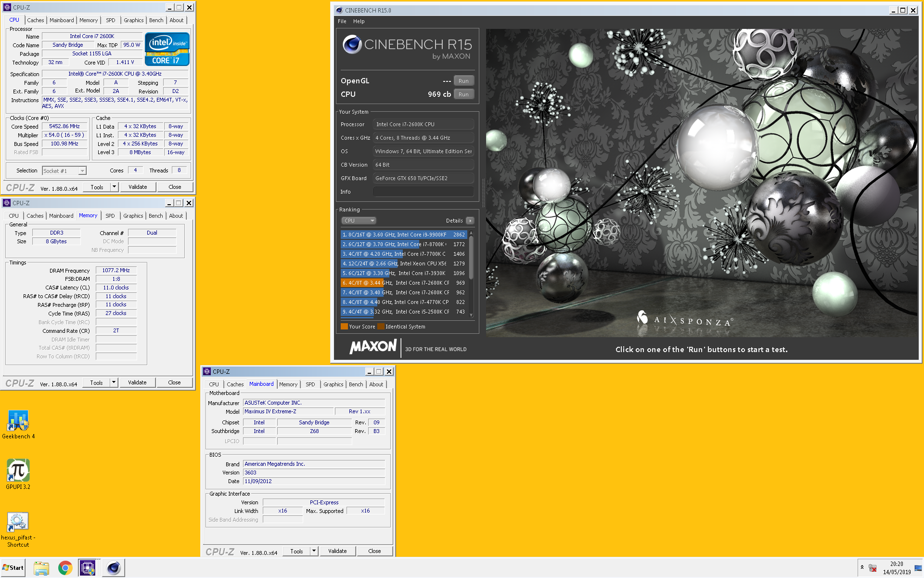Select ranking entry Intel Core i7-3930K
Screen dimensions: 924x578
coord(403,273)
